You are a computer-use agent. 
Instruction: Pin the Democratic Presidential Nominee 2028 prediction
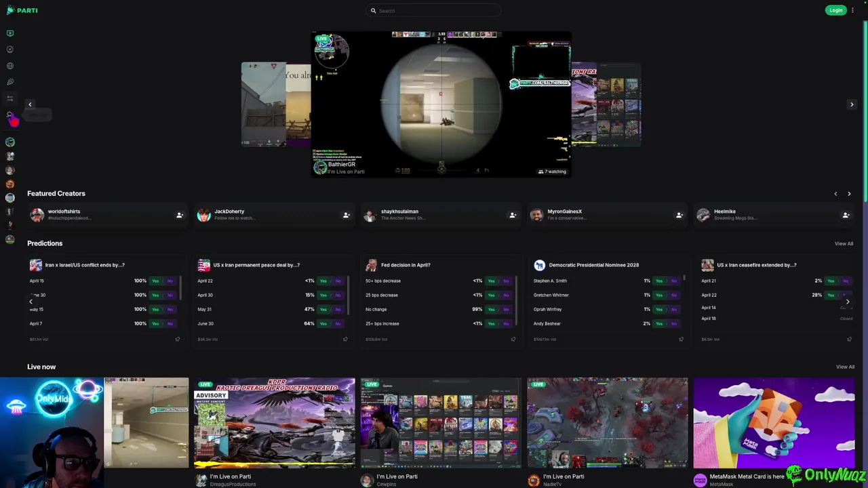tap(681, 339)
